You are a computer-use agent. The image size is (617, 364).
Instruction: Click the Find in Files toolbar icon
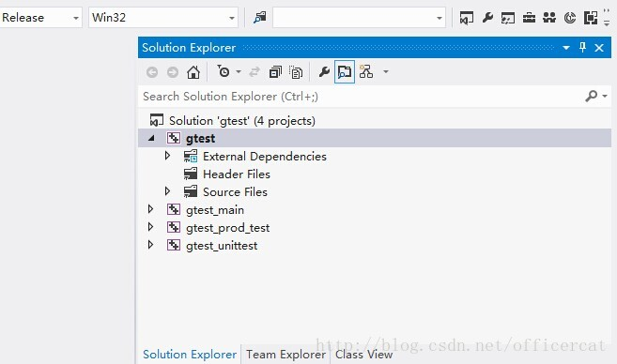click(260, 18)
